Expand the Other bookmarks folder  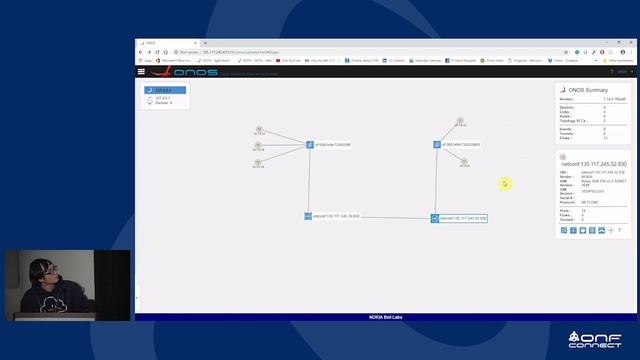coord(618,60)
